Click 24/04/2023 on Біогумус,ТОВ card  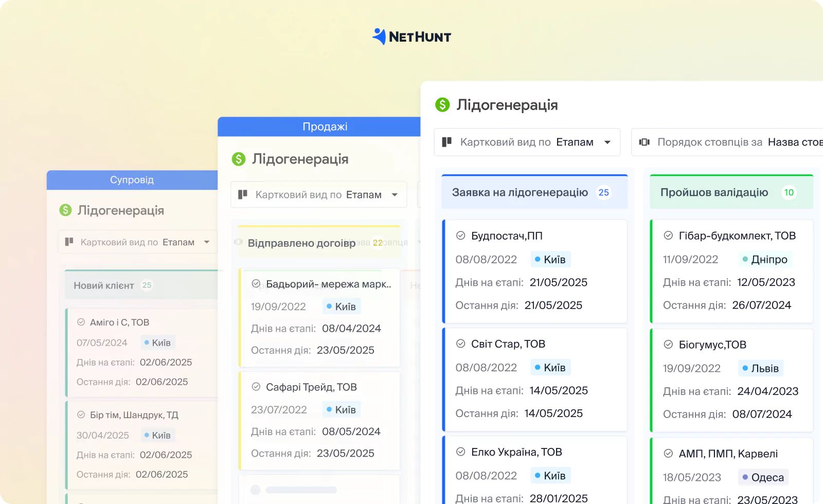(768, 391)
